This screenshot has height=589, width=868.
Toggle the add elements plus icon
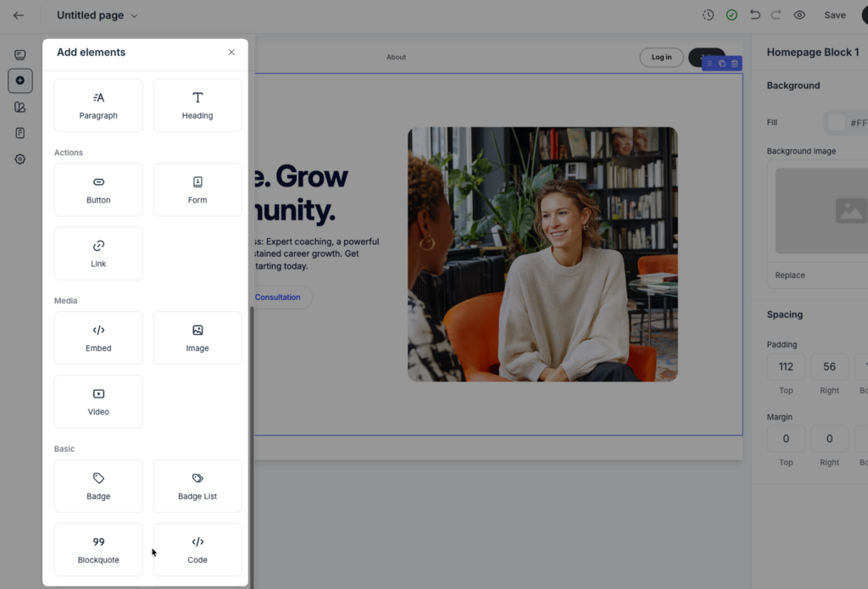(x=20, y=81)
